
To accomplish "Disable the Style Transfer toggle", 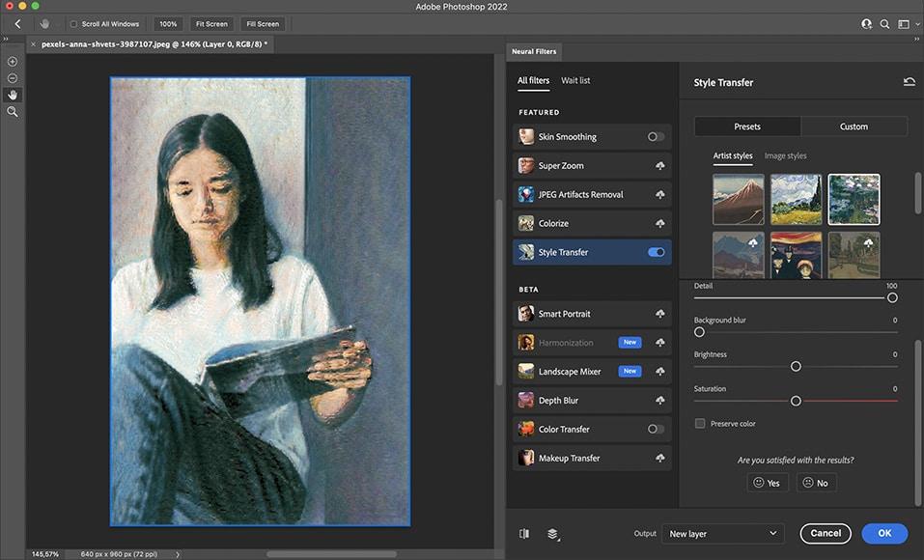I will (656, 252).
